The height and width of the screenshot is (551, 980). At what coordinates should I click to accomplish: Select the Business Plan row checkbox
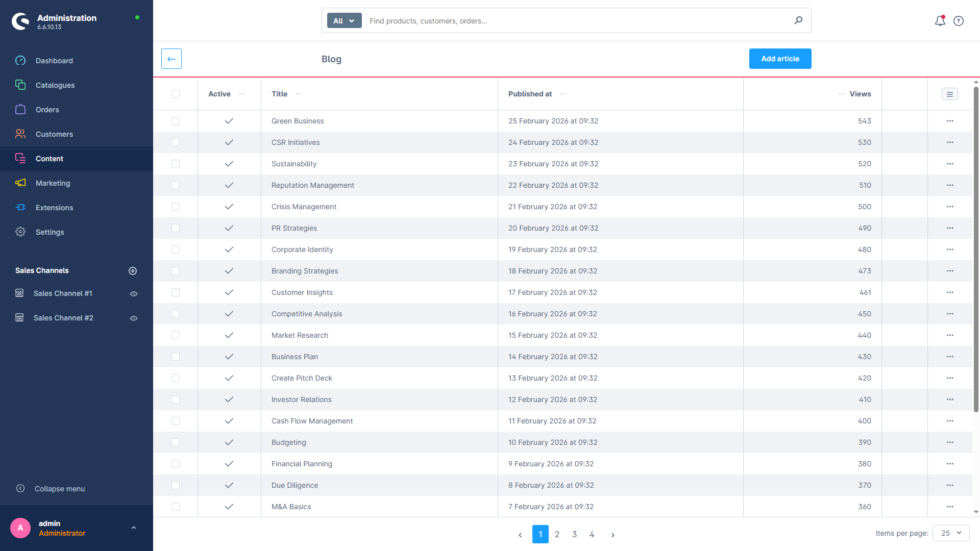[176, 357]
